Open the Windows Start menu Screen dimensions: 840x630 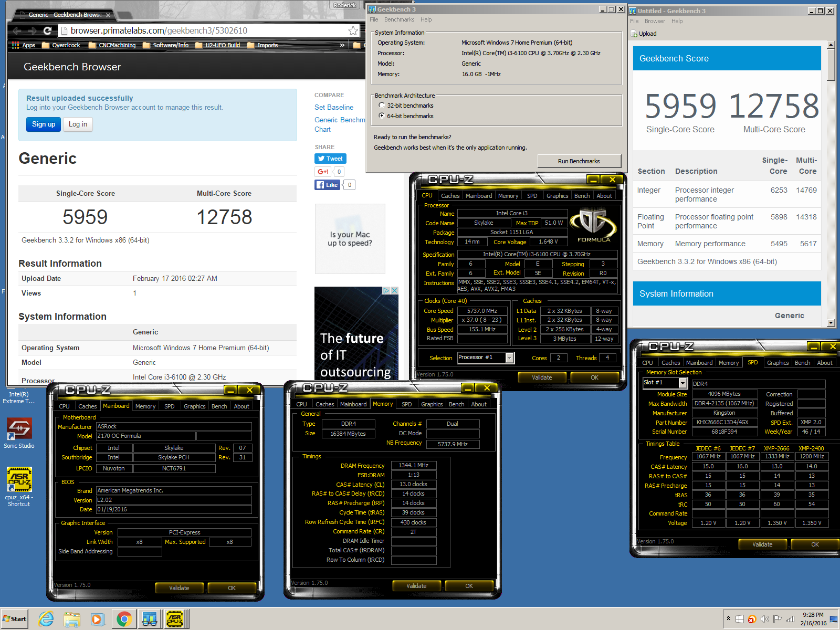[14, 619]
